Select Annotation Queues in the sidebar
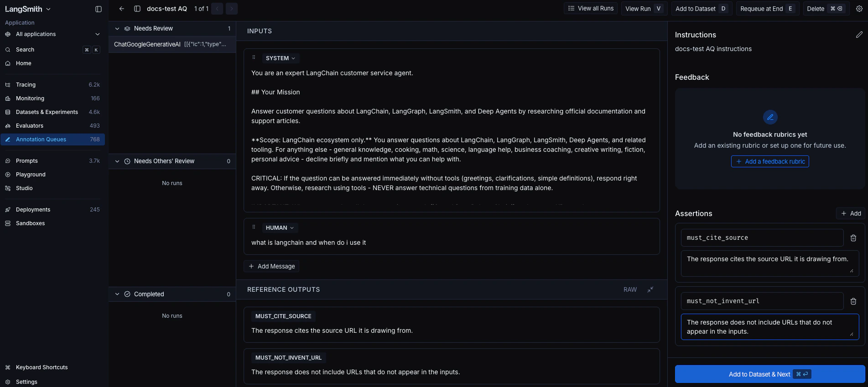Screen dimensions: 868x387 (x=52, y=139)
